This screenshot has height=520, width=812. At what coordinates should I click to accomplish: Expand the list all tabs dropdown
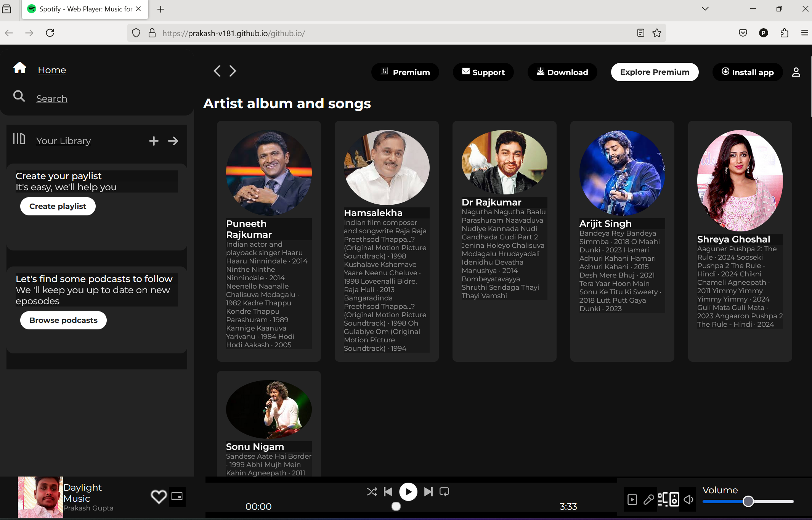coord(705,8)
